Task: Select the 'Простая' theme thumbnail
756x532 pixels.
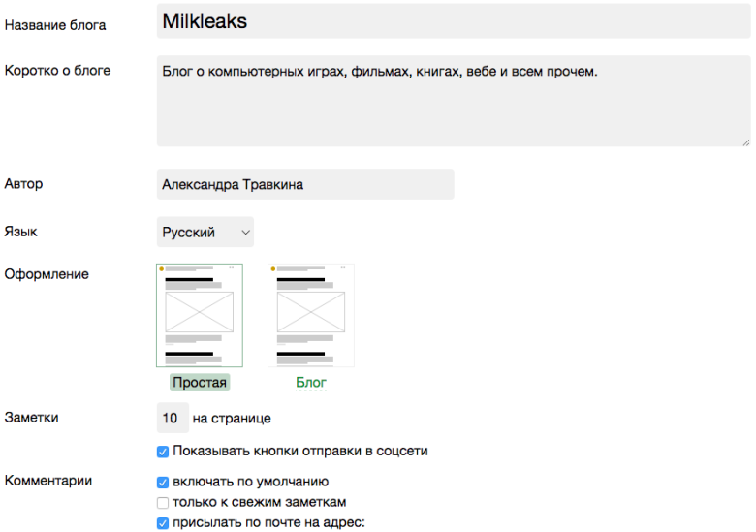Action: (x=200, y=315)
